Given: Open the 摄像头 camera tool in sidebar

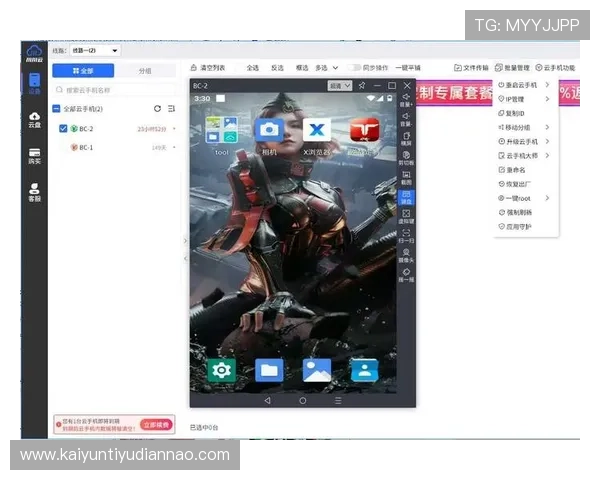Looking at the screenshot, I should [406, 256].
